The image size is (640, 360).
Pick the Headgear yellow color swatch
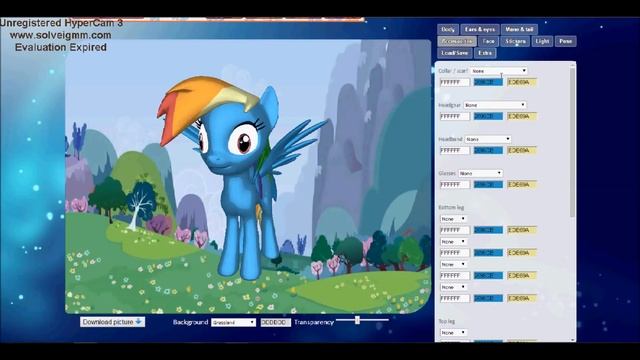pyautogui.click(x=522, y=116)
